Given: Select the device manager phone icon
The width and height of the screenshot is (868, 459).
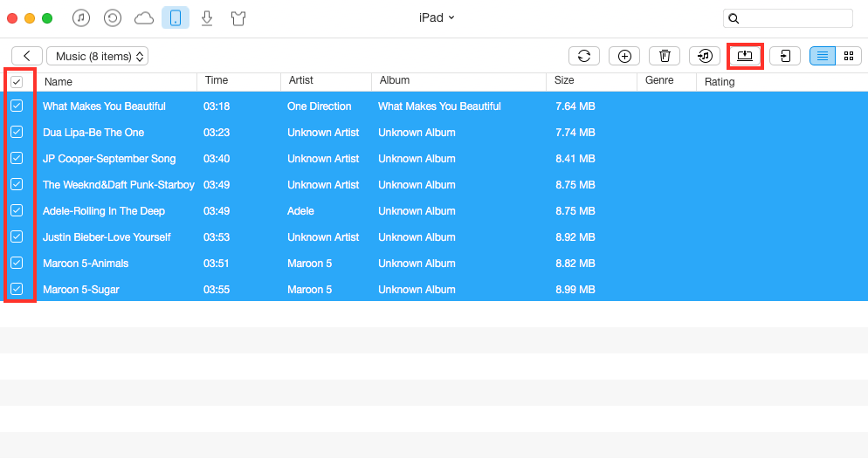Looking at the screenshot, I should tap(176, 18).
